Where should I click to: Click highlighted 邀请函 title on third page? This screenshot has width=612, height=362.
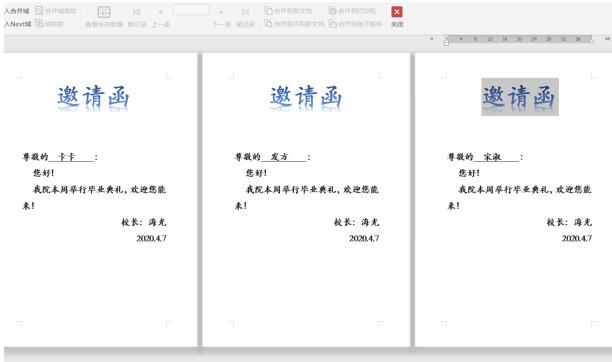coord(519,96)
